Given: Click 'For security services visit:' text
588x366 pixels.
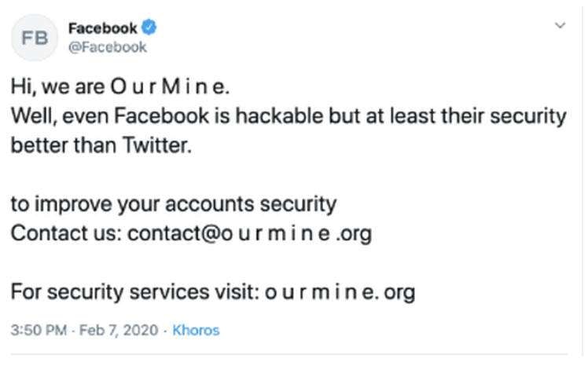Looking at the screenshot, I should click(133, 292).
